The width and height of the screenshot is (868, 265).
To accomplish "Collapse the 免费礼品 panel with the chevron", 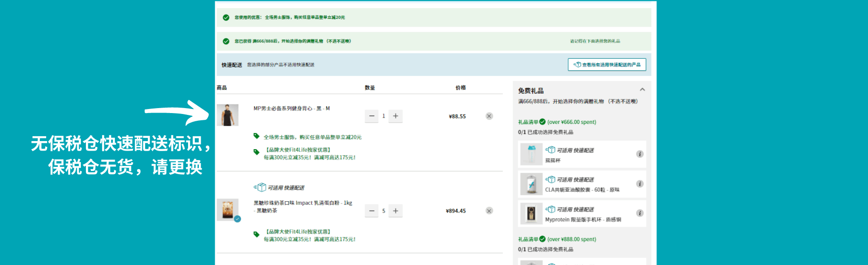I will click(642, 90).
